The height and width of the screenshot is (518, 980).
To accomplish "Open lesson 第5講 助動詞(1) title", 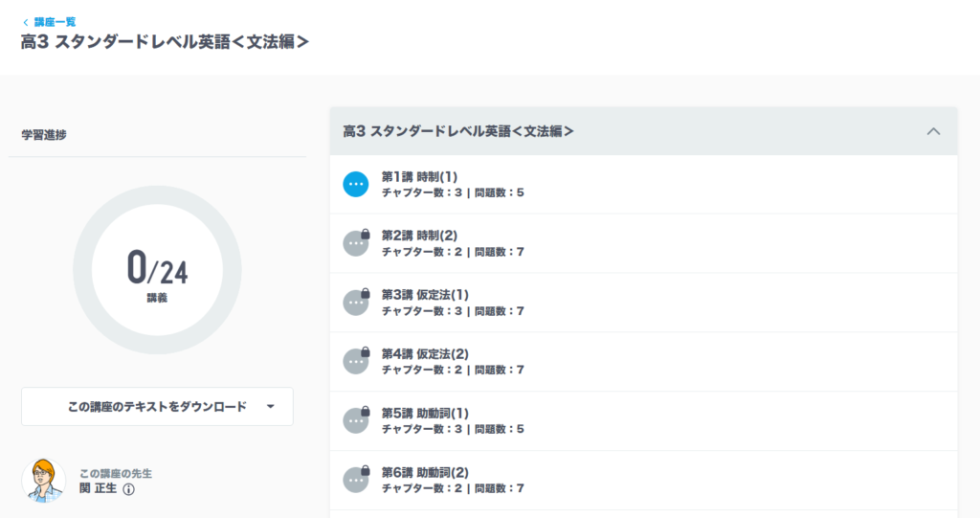I will point(425,413).
